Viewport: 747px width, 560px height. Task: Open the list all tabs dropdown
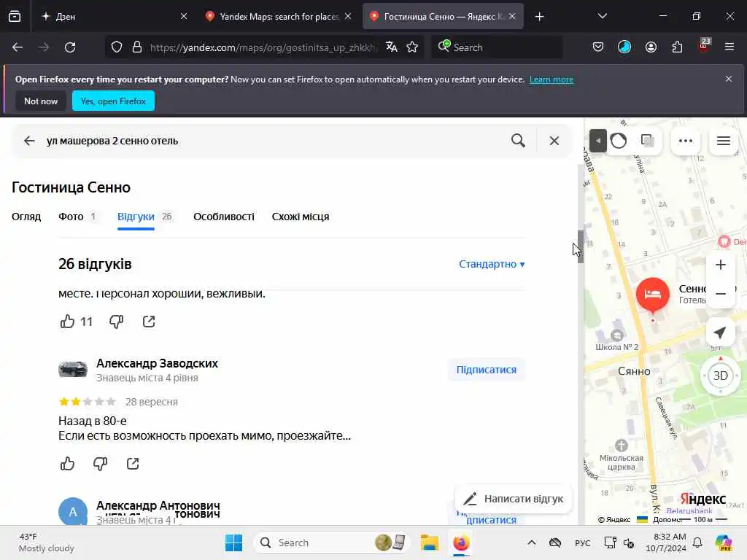coord(602,17)
